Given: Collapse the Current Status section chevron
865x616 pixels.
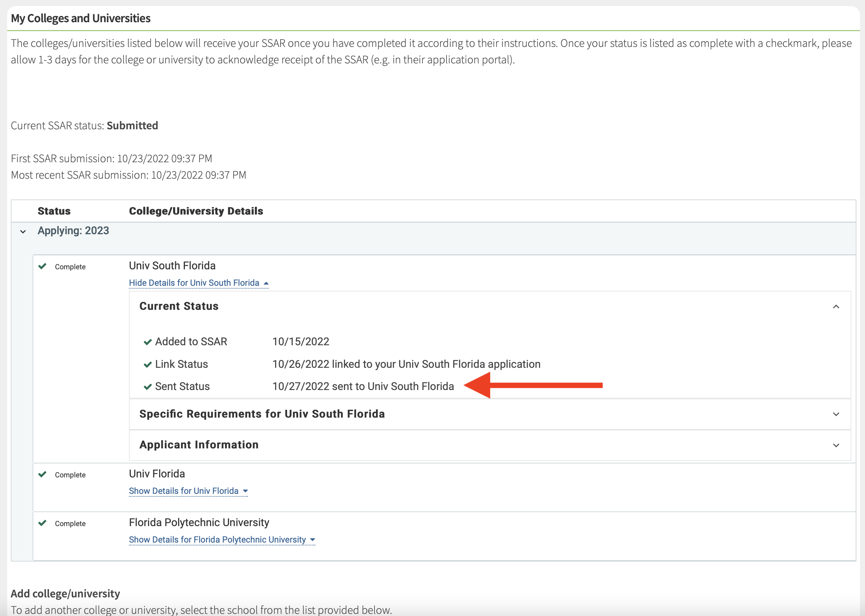Looking at the screenshot, I should (x=836, y=307).
